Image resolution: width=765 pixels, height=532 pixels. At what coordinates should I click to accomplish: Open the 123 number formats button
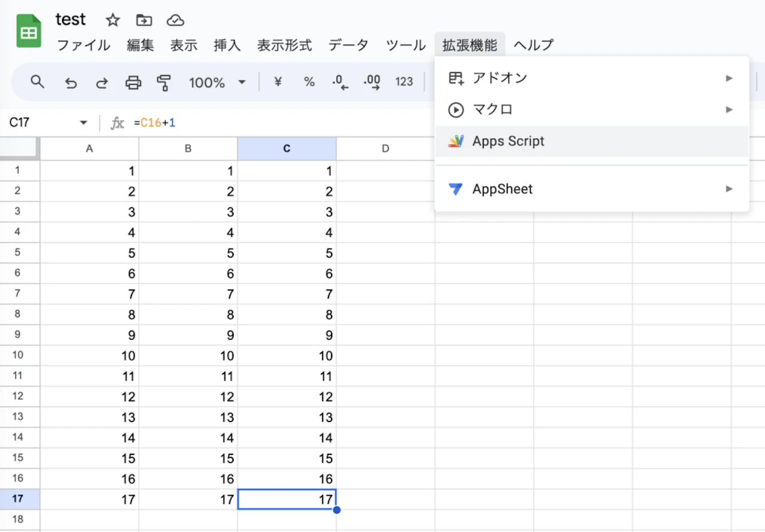(x=404, y=82)
